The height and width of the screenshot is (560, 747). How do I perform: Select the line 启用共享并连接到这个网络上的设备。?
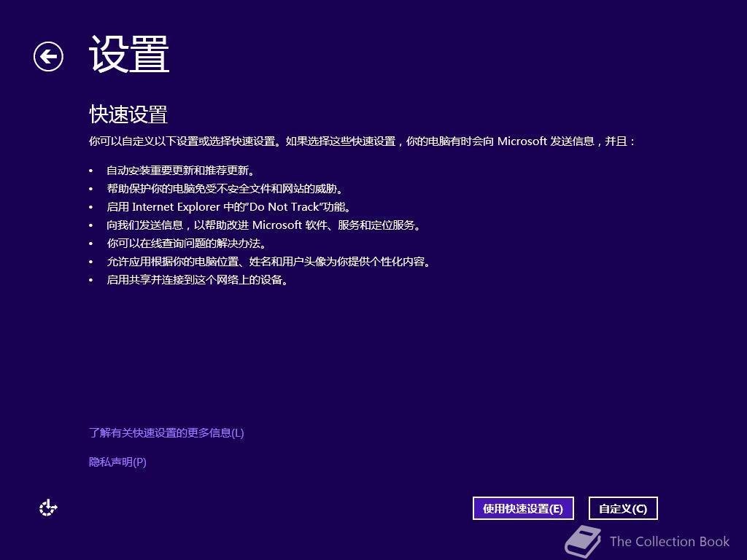coord(198,279)
